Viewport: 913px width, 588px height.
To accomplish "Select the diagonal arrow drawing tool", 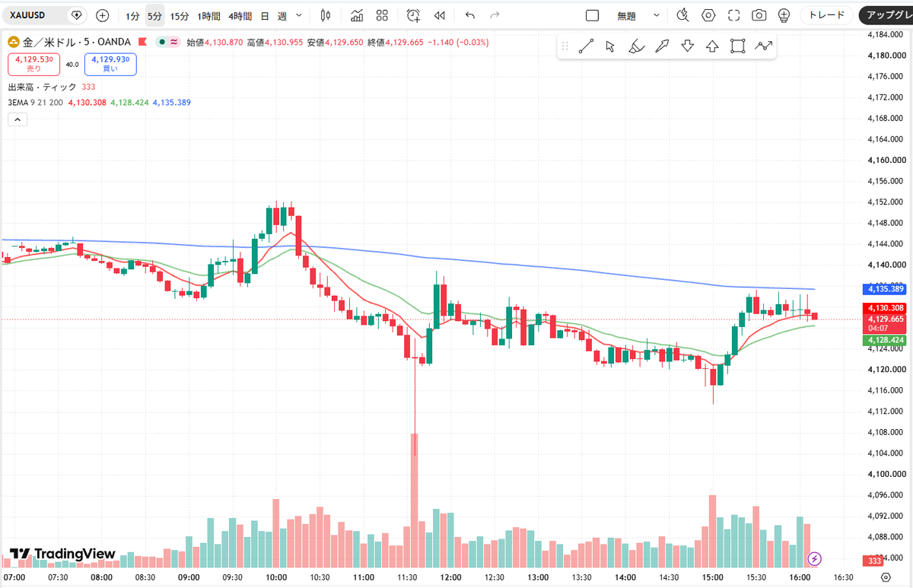I will (x=661, y=46).
